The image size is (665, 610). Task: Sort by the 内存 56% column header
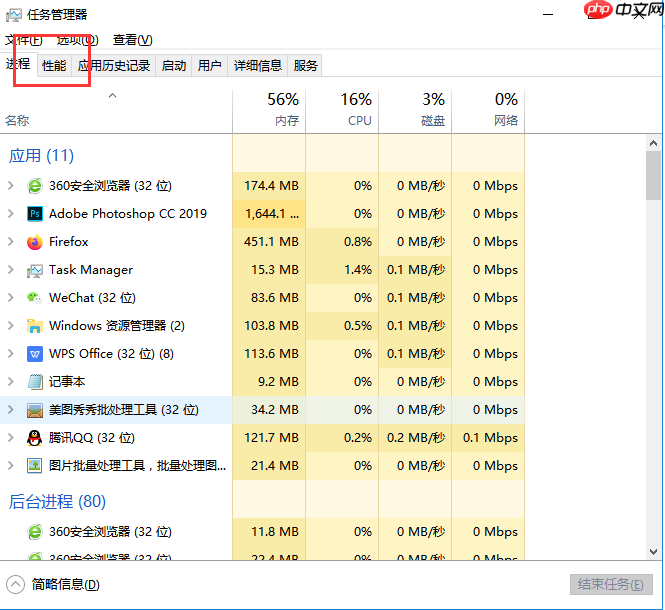(x=269, y=111)
